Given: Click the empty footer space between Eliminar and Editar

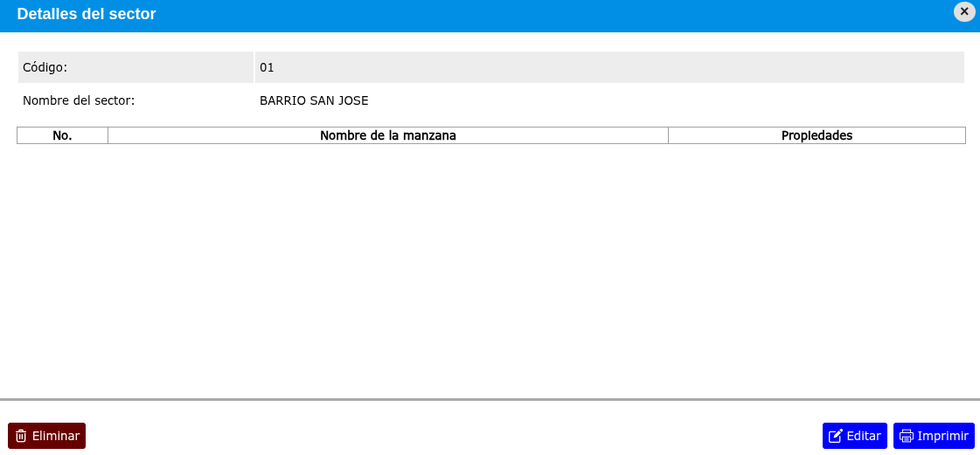Looking at the screenshot, I should (455, 436).
